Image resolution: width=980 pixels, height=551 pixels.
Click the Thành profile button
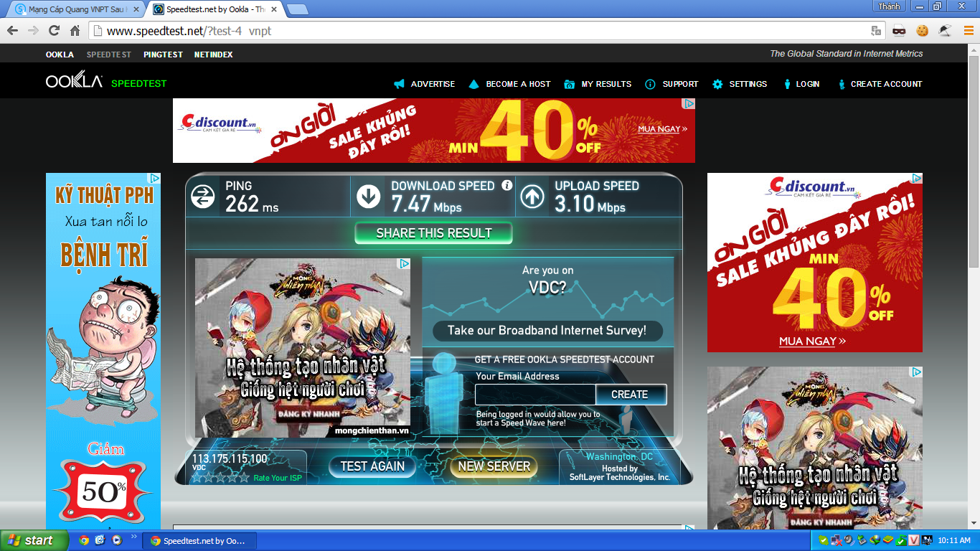tap(889, 6)
